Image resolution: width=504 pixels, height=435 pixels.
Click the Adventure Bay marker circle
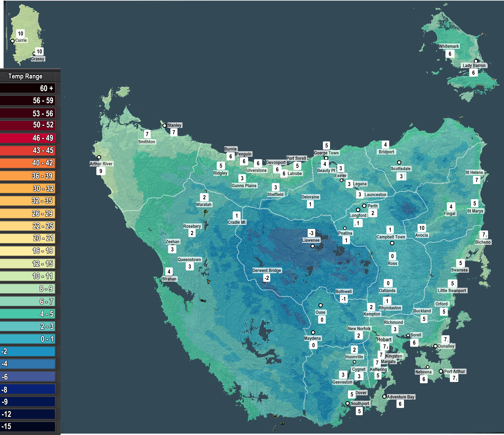tap(384, 397)
